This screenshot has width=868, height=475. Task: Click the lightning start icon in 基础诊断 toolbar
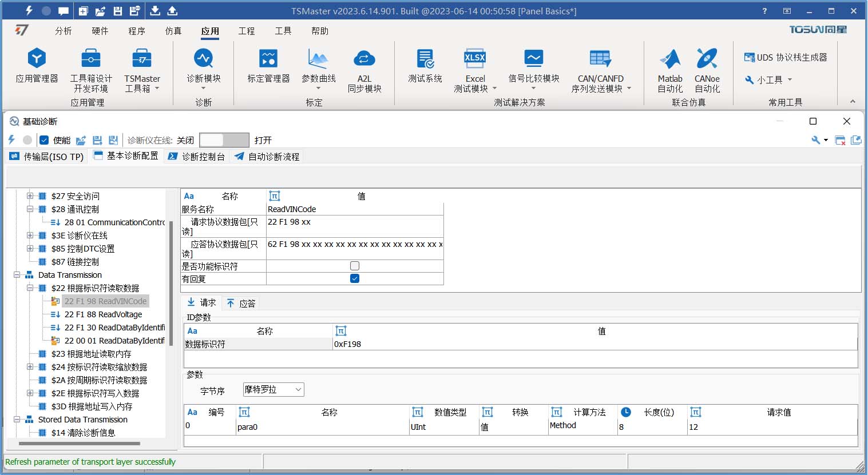(11, 139)
